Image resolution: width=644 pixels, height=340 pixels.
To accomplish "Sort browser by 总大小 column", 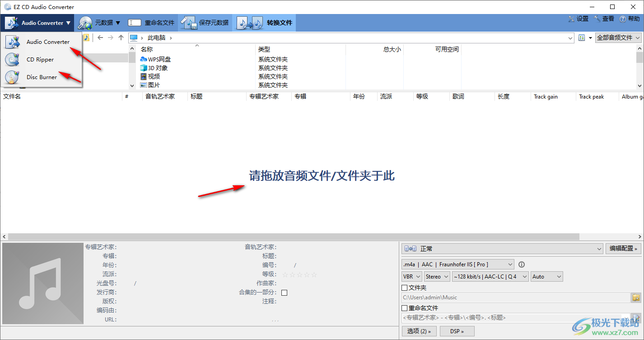I will (374, 49).
